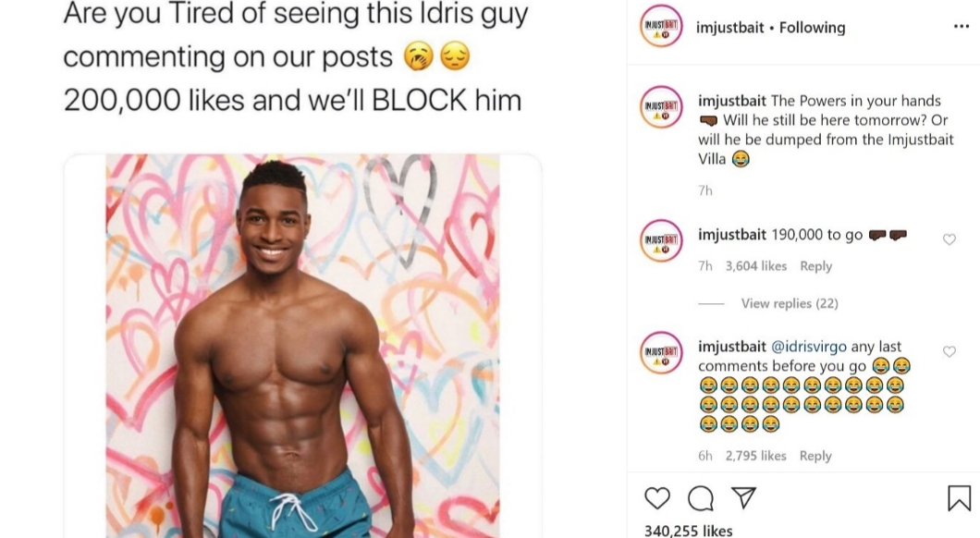Like the post with heart icon
The width and height of the screenshot is (980, 538).
coord(656,498)
